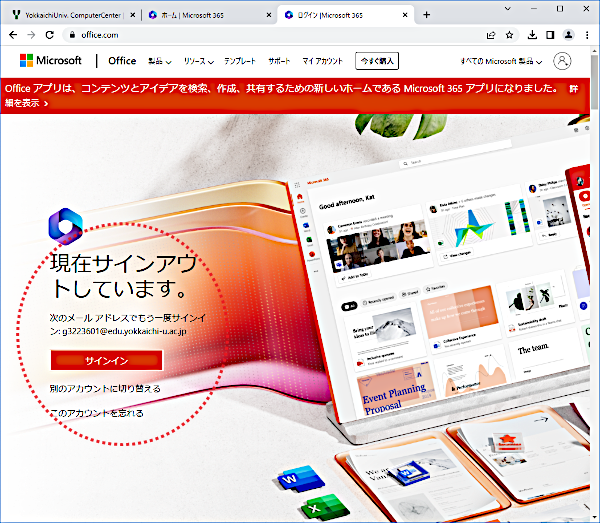The width and height of the screenshot is (600, 523).
Task: Expand the リソース dropdown menu
Action: pyautogui.click(x=198, y=61)
